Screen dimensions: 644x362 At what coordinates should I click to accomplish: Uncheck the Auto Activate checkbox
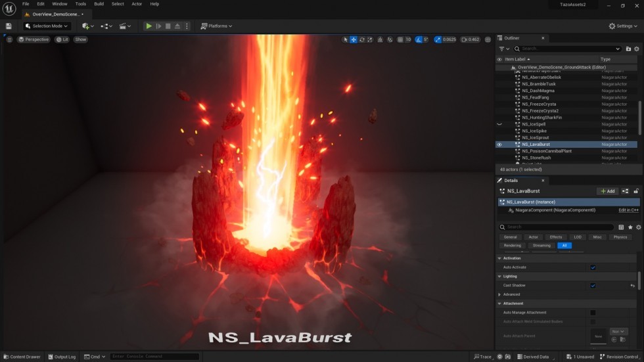coord(593,267)
